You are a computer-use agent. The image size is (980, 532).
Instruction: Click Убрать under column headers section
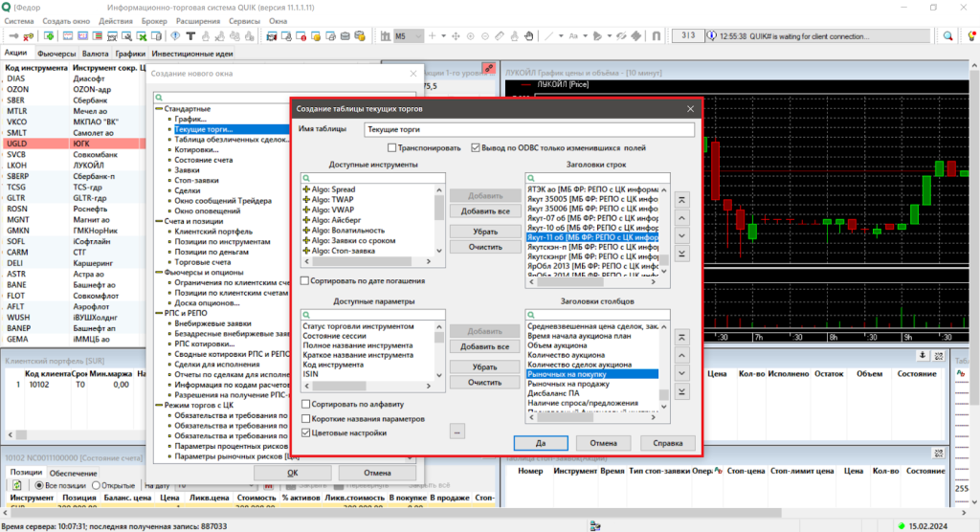tap(485, 367)
